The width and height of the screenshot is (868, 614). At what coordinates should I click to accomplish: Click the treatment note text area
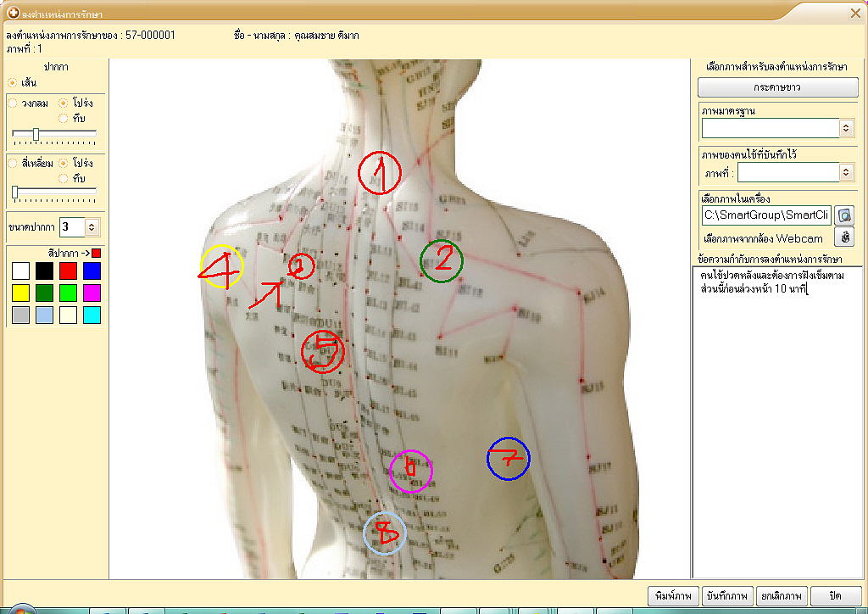point(777,422)
